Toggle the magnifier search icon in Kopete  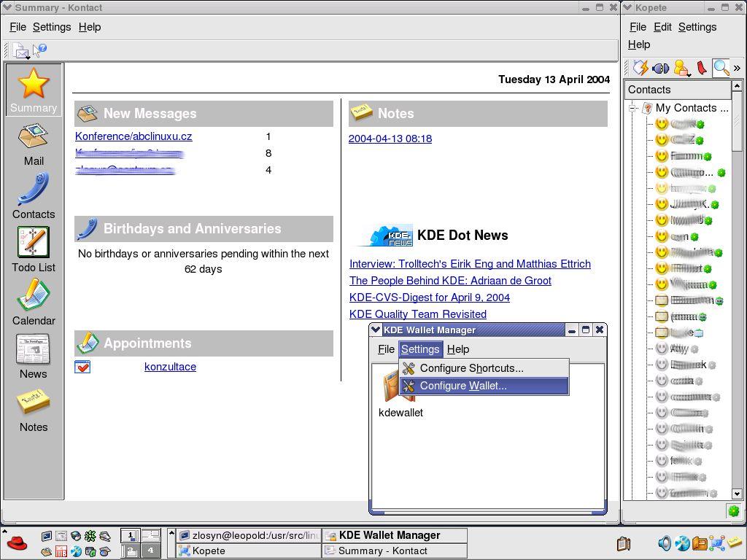721,68
